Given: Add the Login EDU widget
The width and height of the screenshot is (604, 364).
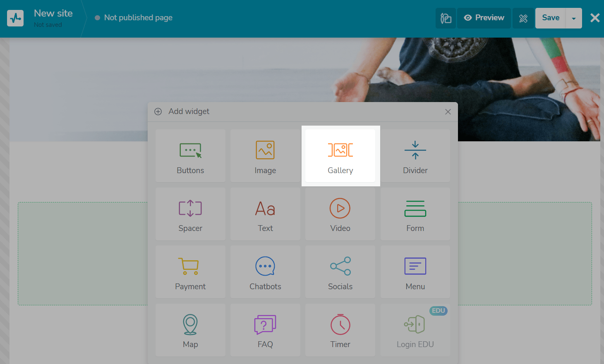Looking at the screenshot, I should tap(415, 330).
